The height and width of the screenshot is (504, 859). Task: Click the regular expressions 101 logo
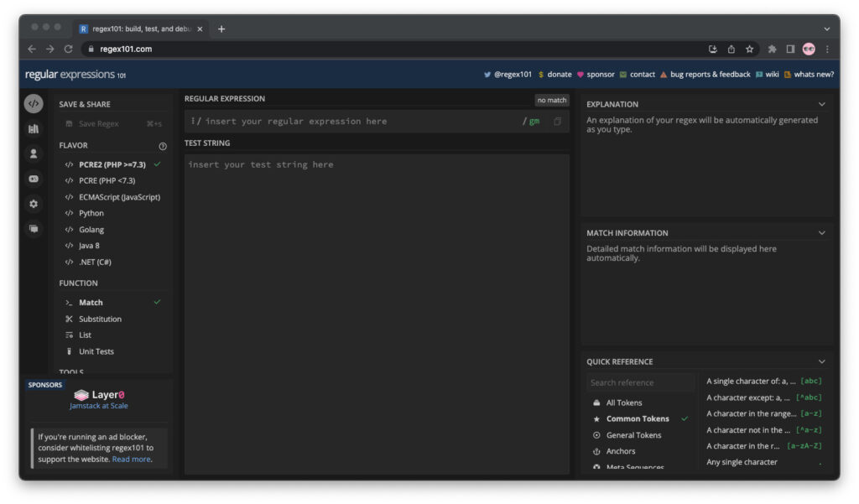coord(75,75)
